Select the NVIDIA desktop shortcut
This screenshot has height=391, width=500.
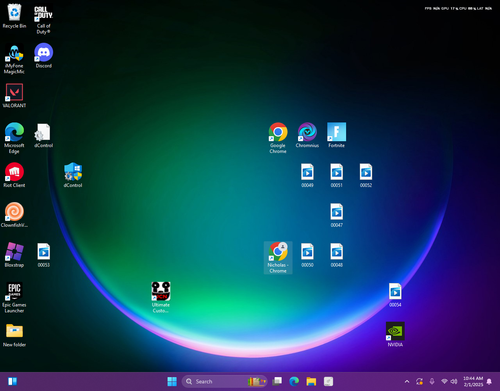(x=395, y=335)
